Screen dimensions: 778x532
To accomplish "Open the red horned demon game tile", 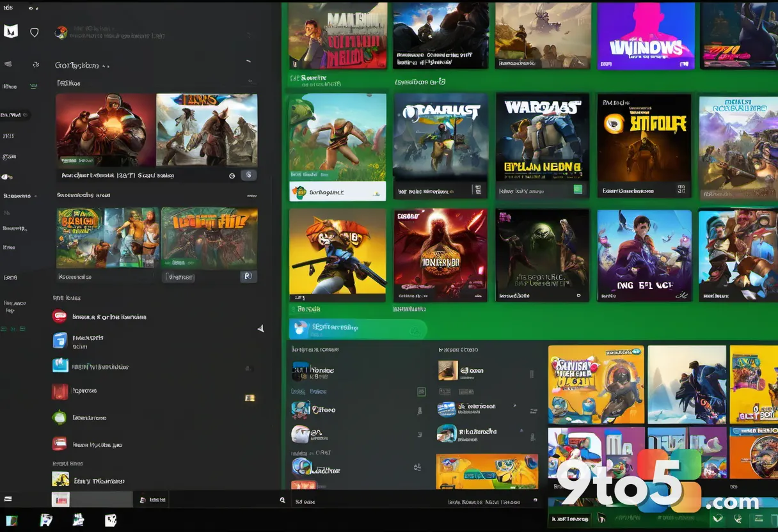I will point(440,255).
